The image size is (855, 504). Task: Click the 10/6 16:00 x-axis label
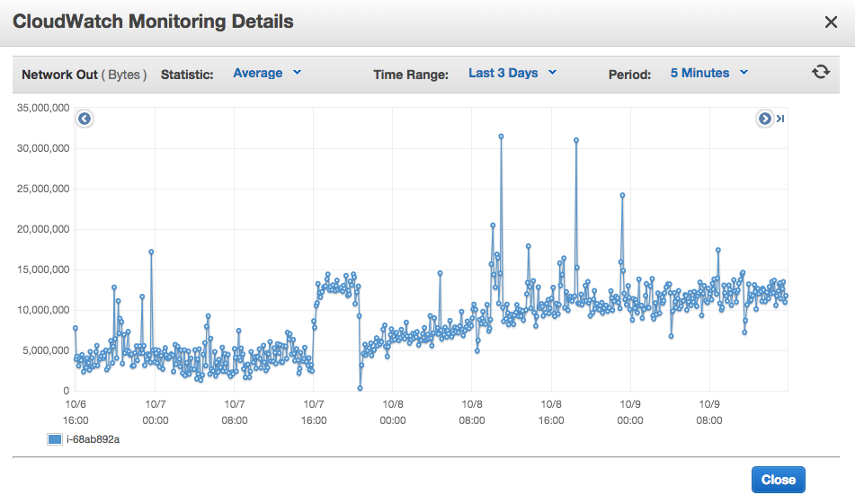point(76,412)
